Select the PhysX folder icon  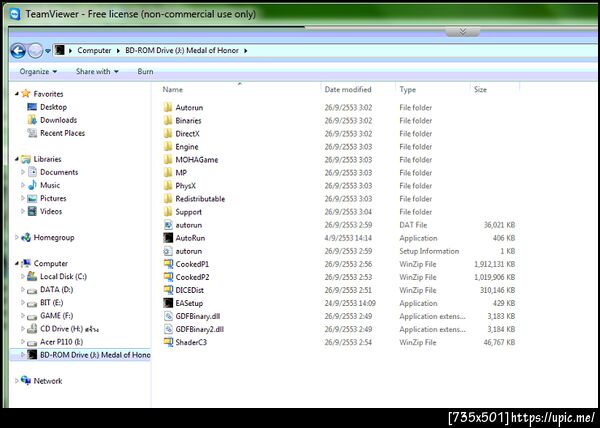pyautogui.click(x=168, y=186)
